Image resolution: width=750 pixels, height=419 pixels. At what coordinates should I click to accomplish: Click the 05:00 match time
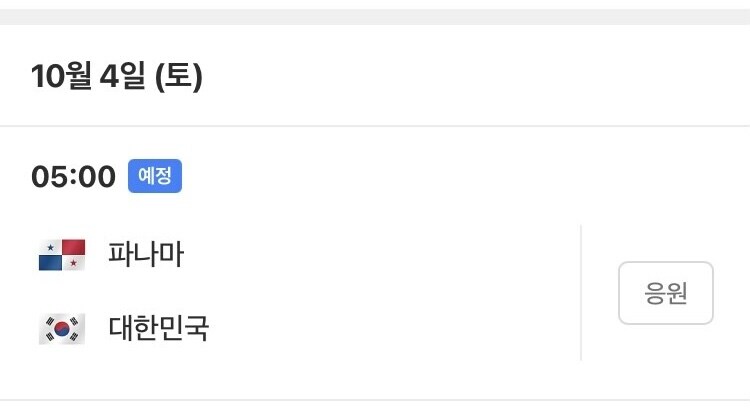coord(73,177)
